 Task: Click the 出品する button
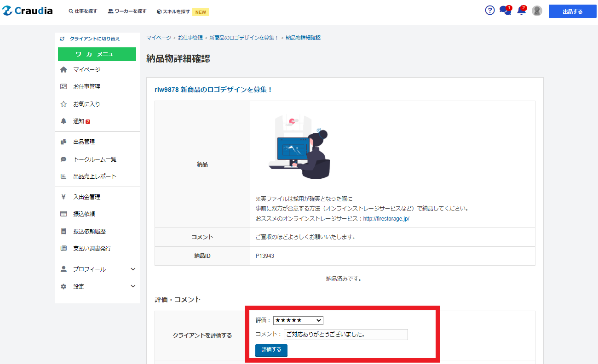572,11
